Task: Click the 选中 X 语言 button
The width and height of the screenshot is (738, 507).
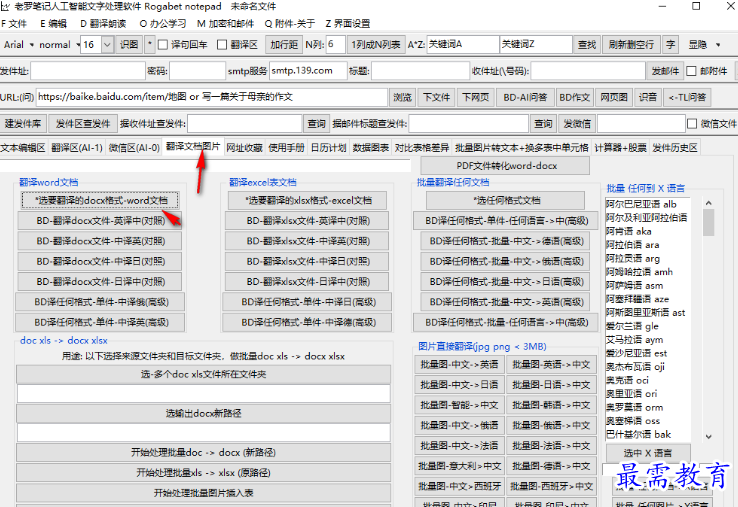Action: (x=648, y=453)
